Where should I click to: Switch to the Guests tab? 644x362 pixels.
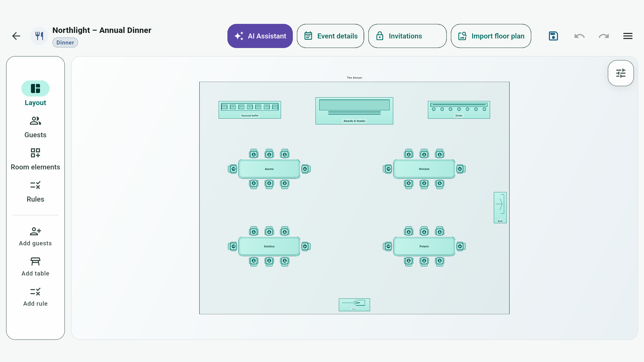[x=35, y=127]
